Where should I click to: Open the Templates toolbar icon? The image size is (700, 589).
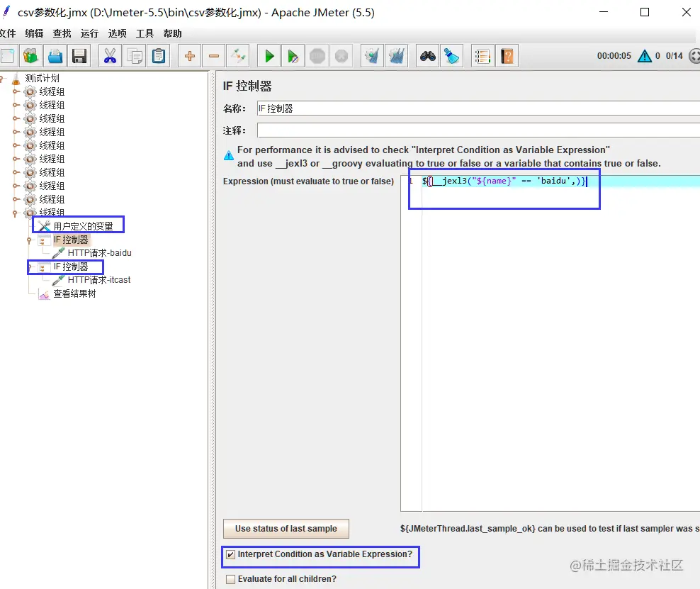pos(30,56)
